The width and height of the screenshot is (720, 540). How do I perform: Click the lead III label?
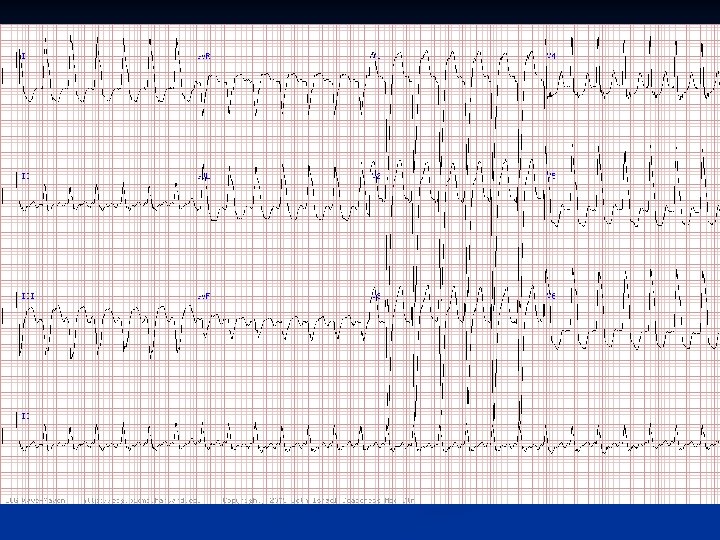(x=28, y=296)
